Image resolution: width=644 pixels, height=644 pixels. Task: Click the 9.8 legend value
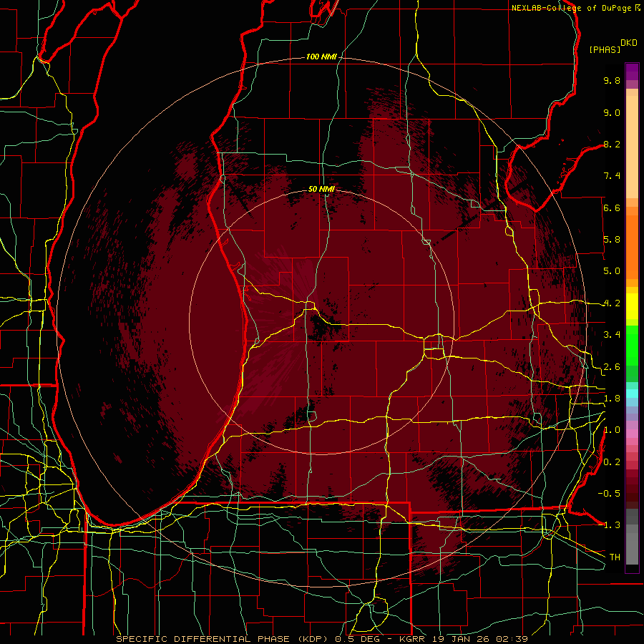click(x=612, y=80)
